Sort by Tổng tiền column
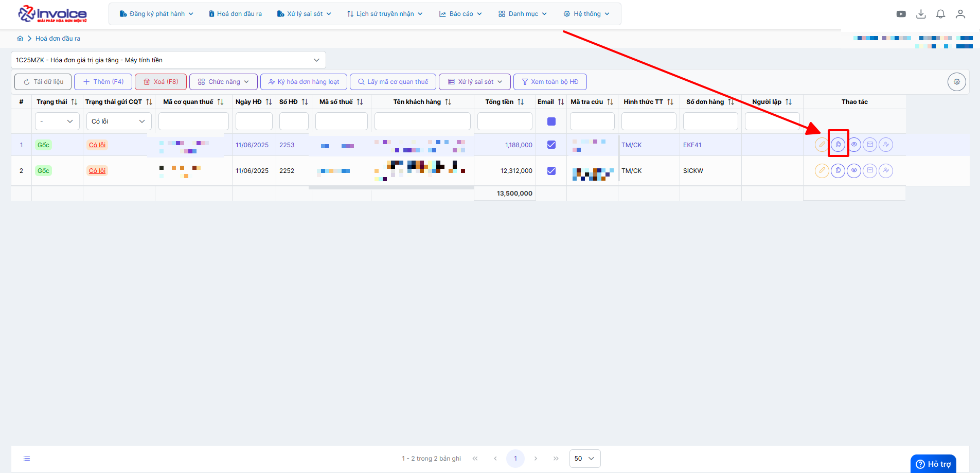980x473 pixels. pyautogui.click(x=521, y=102)
